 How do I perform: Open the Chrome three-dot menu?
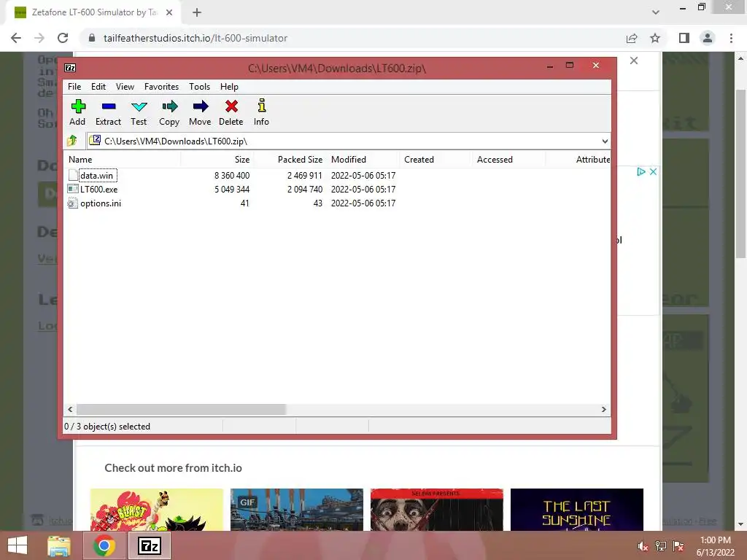tap(731, 38)
